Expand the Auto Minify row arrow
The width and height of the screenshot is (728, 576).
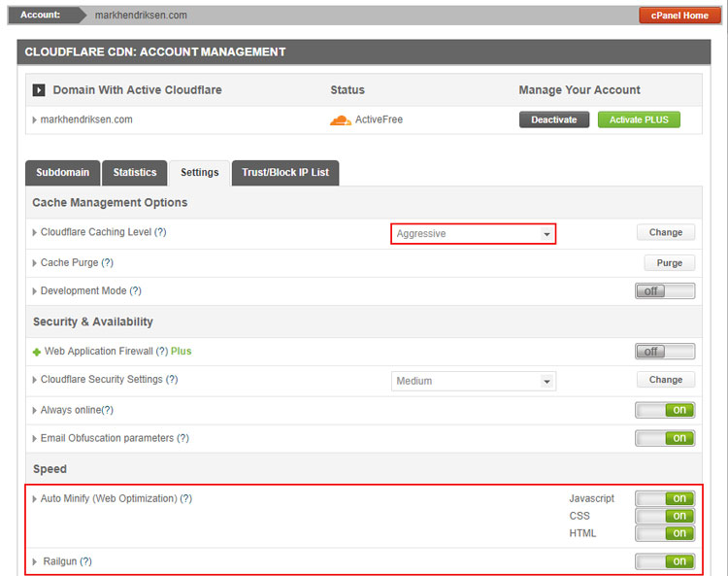click(34, 499)
